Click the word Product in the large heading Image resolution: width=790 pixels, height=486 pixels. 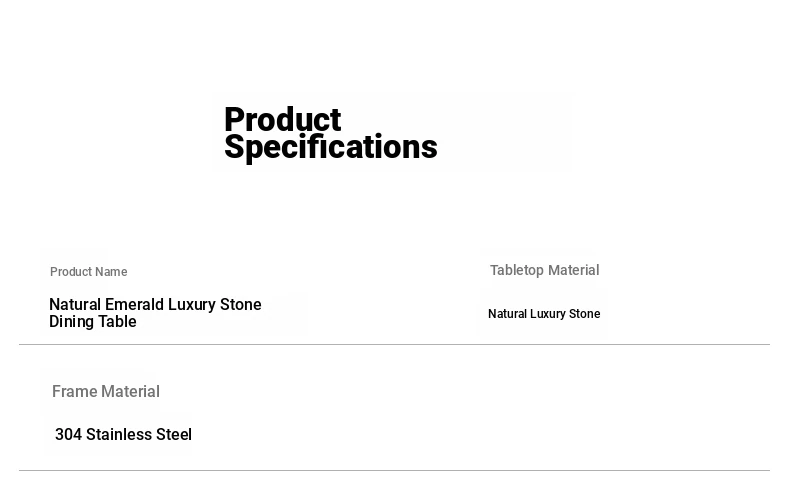pyautogui.click(x=282, y=120)
